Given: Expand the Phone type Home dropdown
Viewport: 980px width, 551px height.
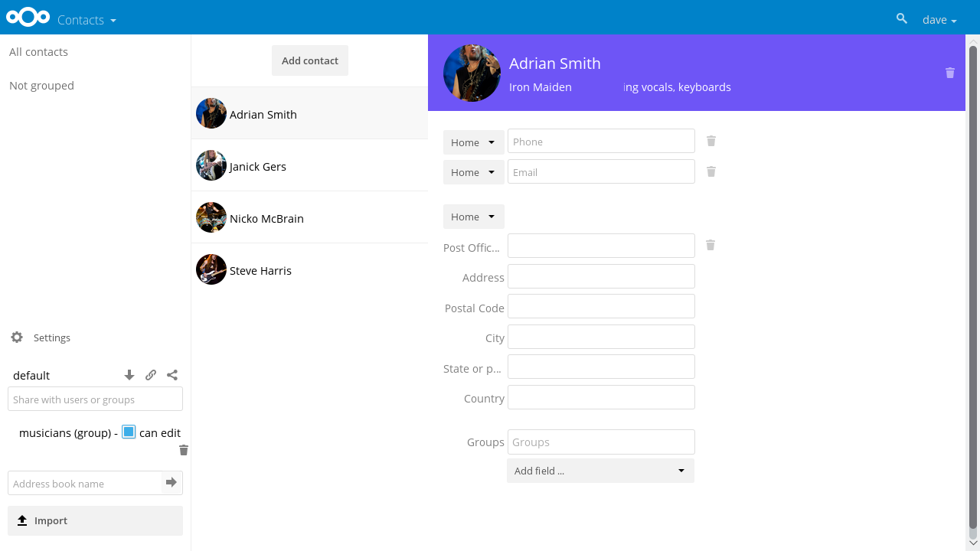Looking at the screenshot, I should 473,142.
